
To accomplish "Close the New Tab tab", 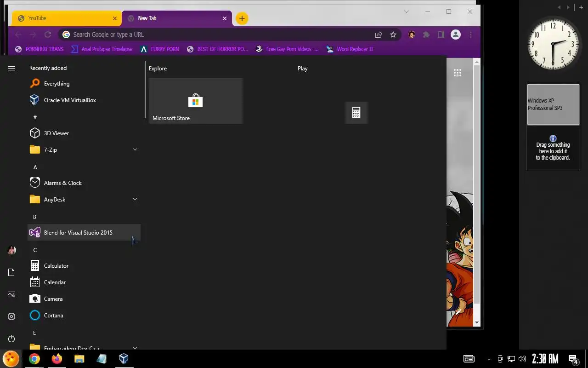I will [225, 18].
